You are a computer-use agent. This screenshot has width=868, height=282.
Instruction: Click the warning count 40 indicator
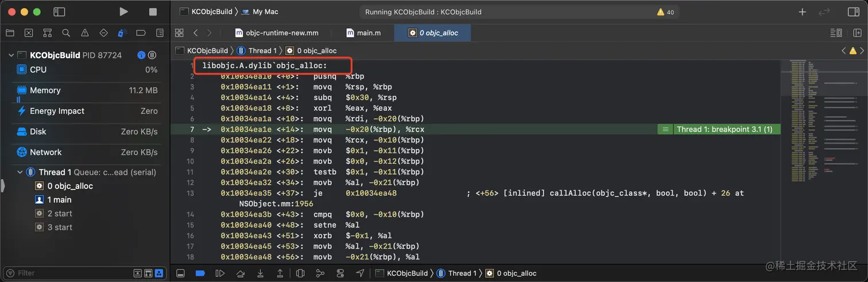point(665,12)
